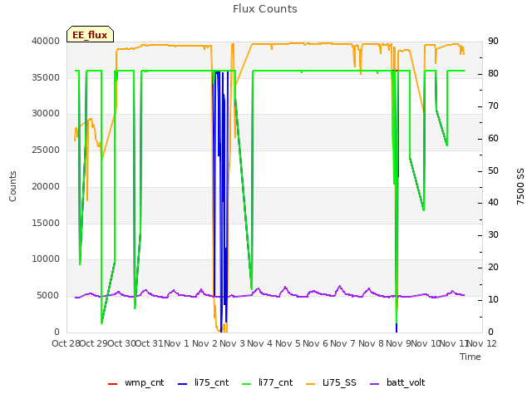
Task: Click the 35000 left axis tick label
Action: pyautogui.click(x=46, y=77)
